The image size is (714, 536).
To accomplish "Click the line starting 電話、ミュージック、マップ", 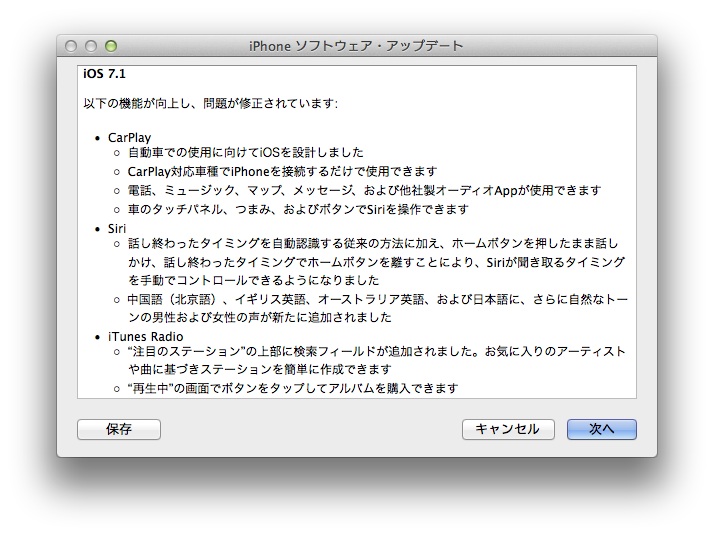I will coord(364,190).
